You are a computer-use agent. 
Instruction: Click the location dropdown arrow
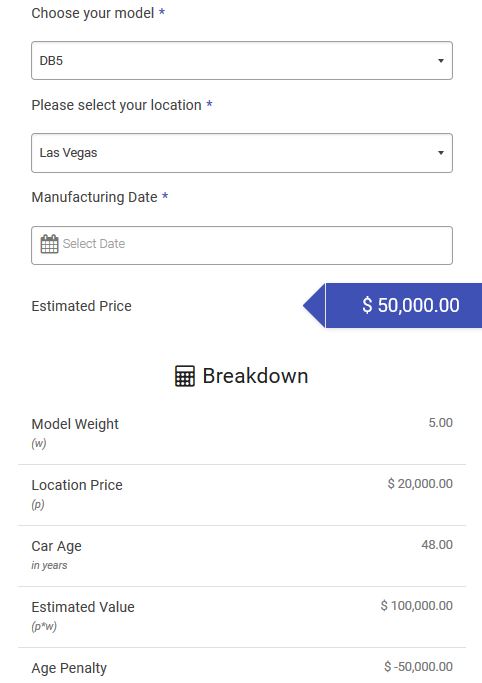tap(441, 153)
